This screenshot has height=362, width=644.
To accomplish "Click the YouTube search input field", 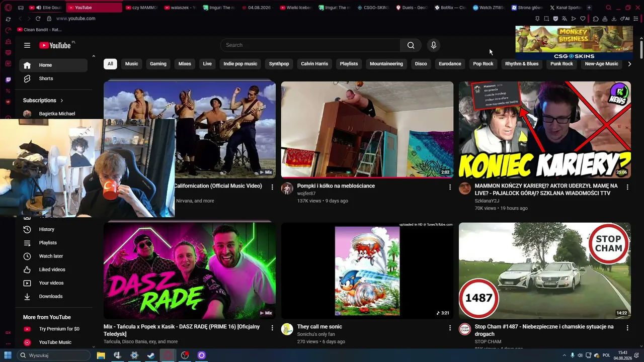I will tap(310, 45).
